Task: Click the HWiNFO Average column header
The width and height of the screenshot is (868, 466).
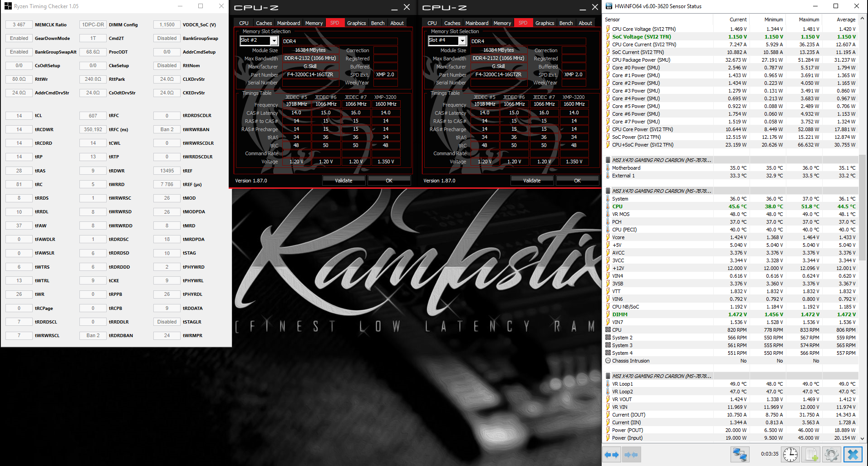Action: [x=840, y=20]
